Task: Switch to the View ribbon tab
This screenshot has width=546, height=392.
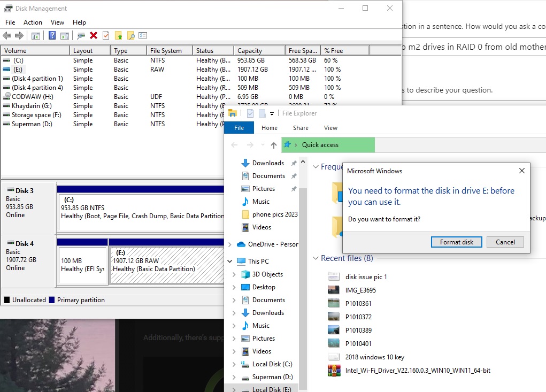Action: (x=330, y=128)
